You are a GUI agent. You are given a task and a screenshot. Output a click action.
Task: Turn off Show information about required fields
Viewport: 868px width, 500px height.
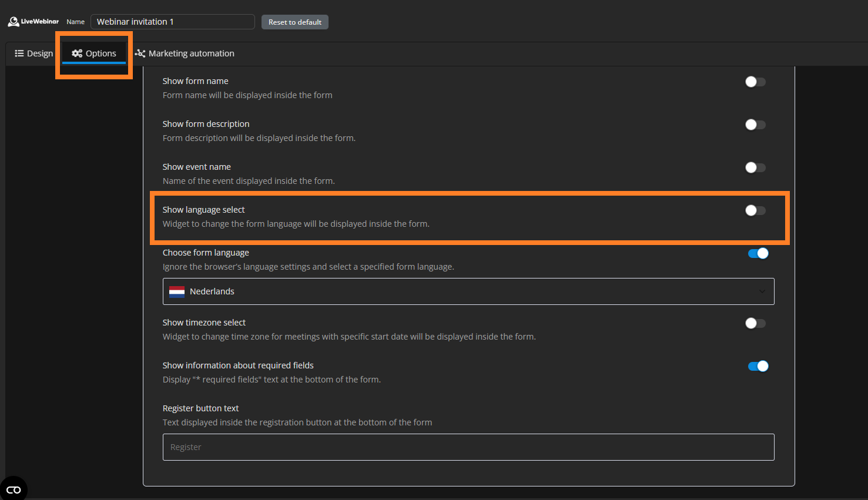click(758, 367)
